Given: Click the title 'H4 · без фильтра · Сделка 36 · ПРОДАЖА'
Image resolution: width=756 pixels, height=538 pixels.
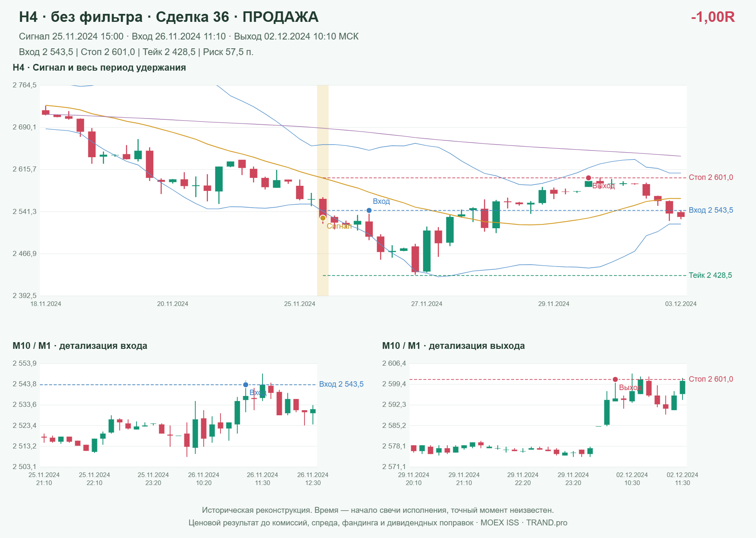Looking at the screenshot, I should (169, 17).
